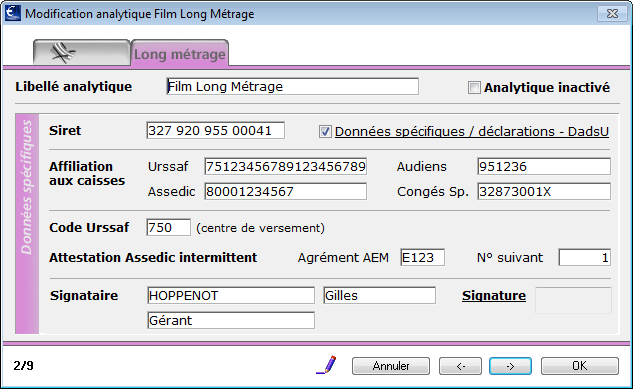The width and height of the screenshot is (633, 389).
Task: Click the empty Signature image box
Action: coord(573,300)
